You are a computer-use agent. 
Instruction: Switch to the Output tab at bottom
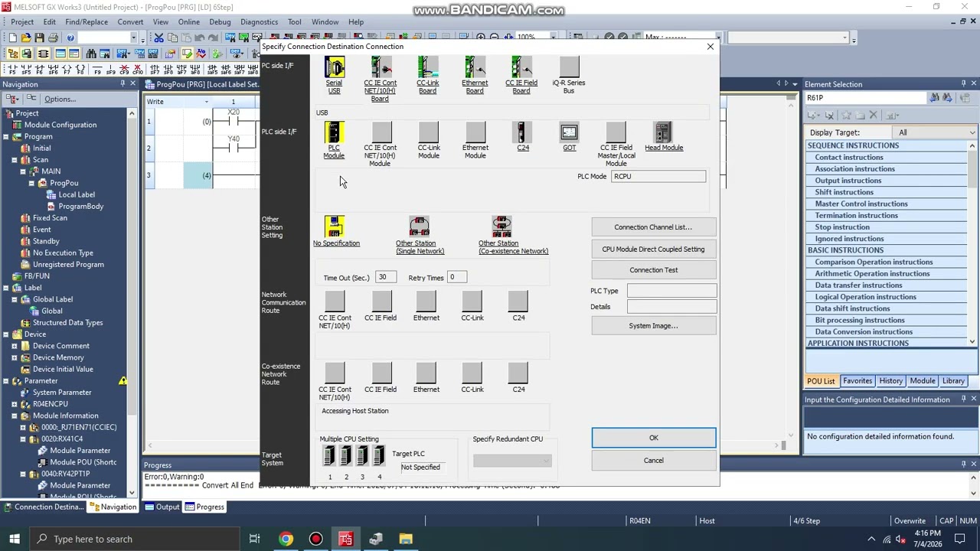click(162, 507)
